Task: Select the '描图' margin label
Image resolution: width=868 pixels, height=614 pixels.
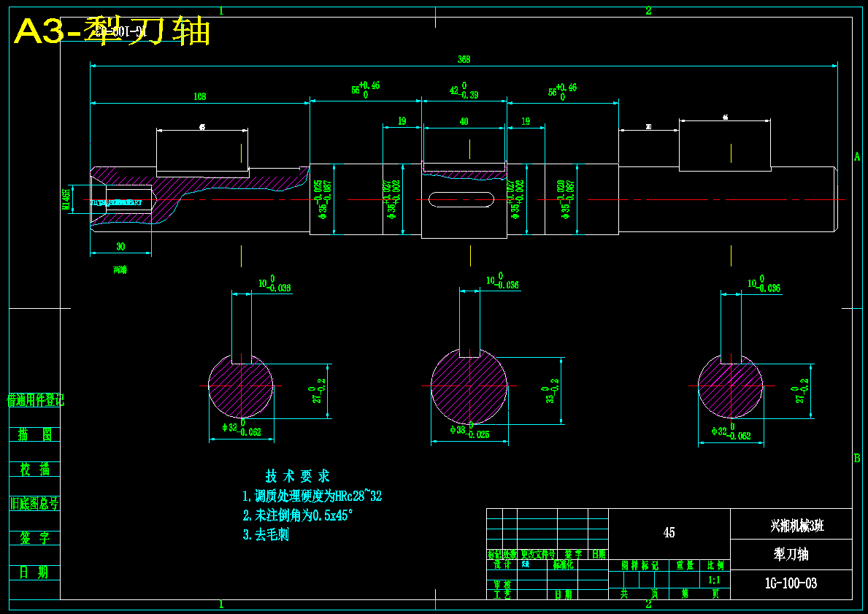Action: pyautogui.click(x=35, y=434)
